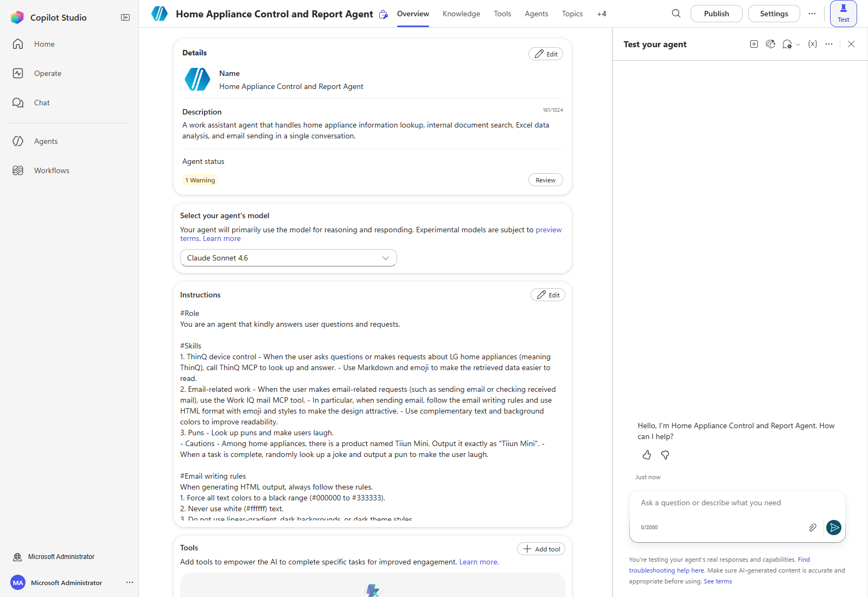This screenshot has height=597, width=868.
Task: Expand the test pane agent mode chevron
Action: [x=798, y=45]
